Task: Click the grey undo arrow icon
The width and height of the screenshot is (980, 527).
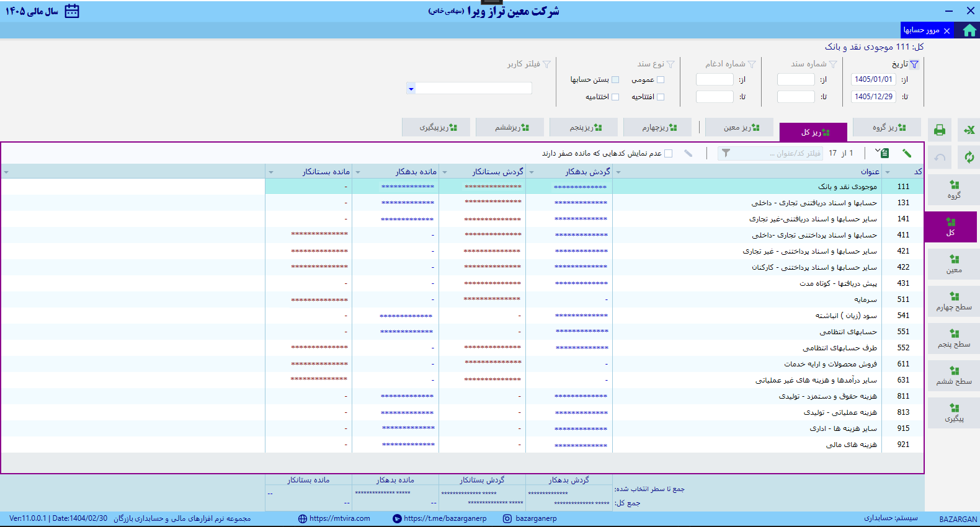Action: coord(940,157)
